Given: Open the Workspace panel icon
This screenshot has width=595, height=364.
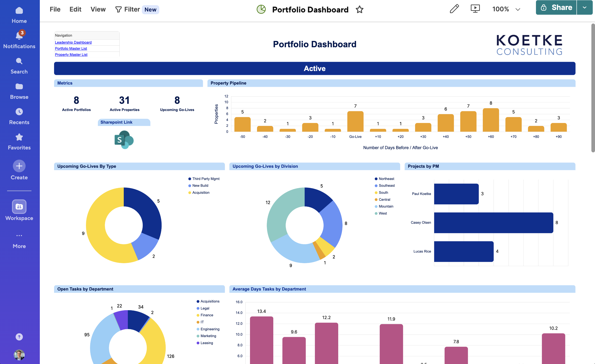Looking at the screenshot, I should click(19, 207).
